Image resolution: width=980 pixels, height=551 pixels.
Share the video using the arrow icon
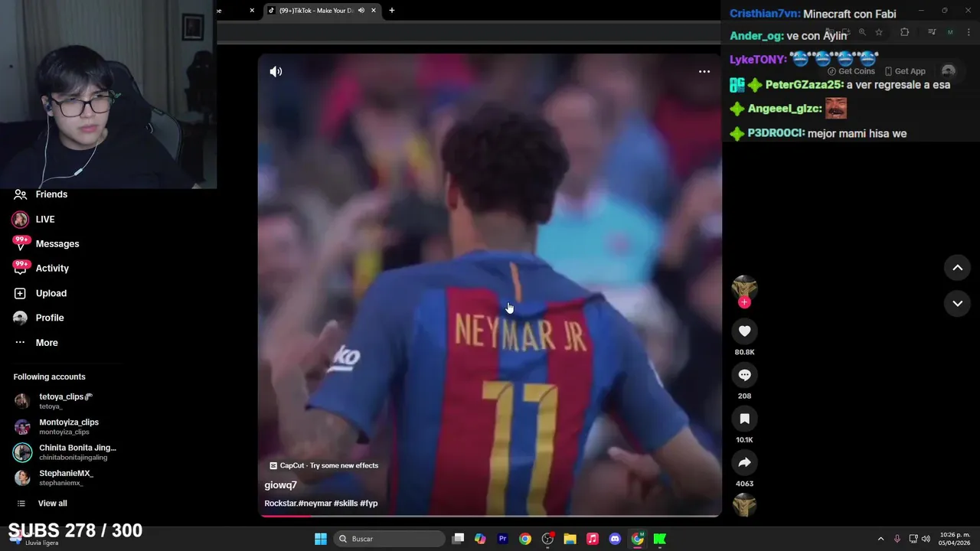pyautogui.click(x=744, y=462)
